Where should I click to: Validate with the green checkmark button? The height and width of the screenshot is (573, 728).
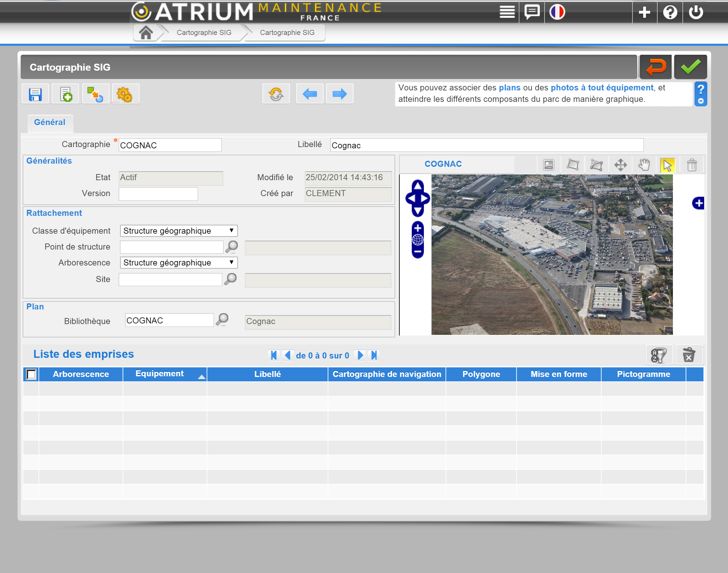click(x=690, y=67)
